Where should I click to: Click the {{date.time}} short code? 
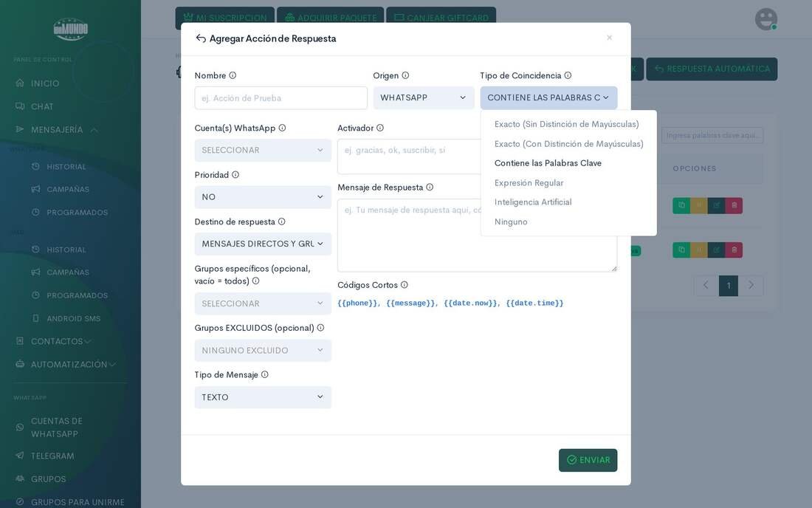tap(534, 303)
